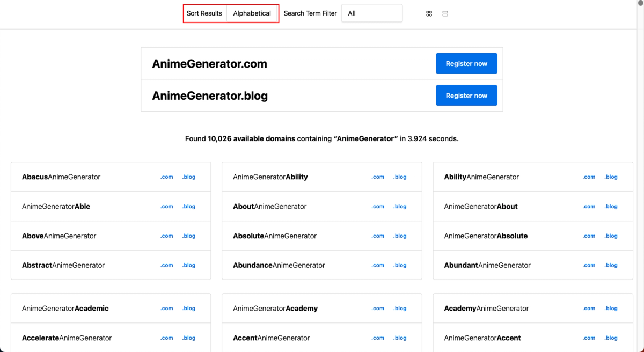The height and width of the screenshot is (352, 644).
Task: Open .blog for AnimeGeneratorAcademic
Action: tap(189, 309)
